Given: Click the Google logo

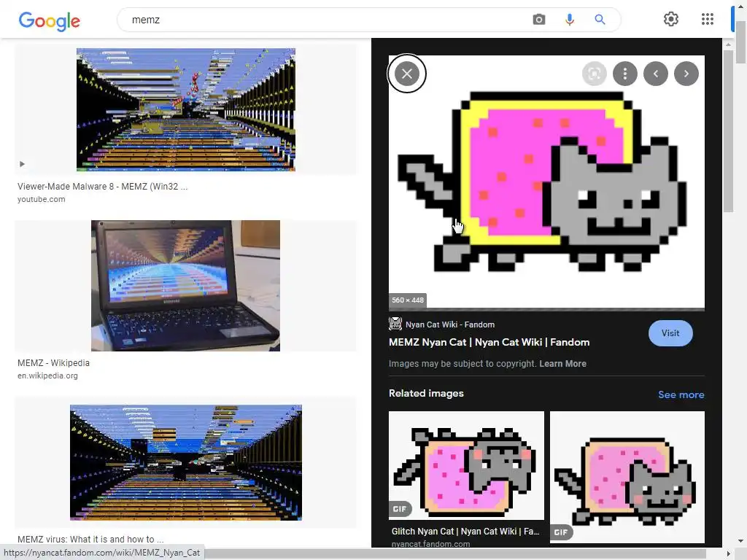Looking at the screenshot, I should [x=49, y=20].
